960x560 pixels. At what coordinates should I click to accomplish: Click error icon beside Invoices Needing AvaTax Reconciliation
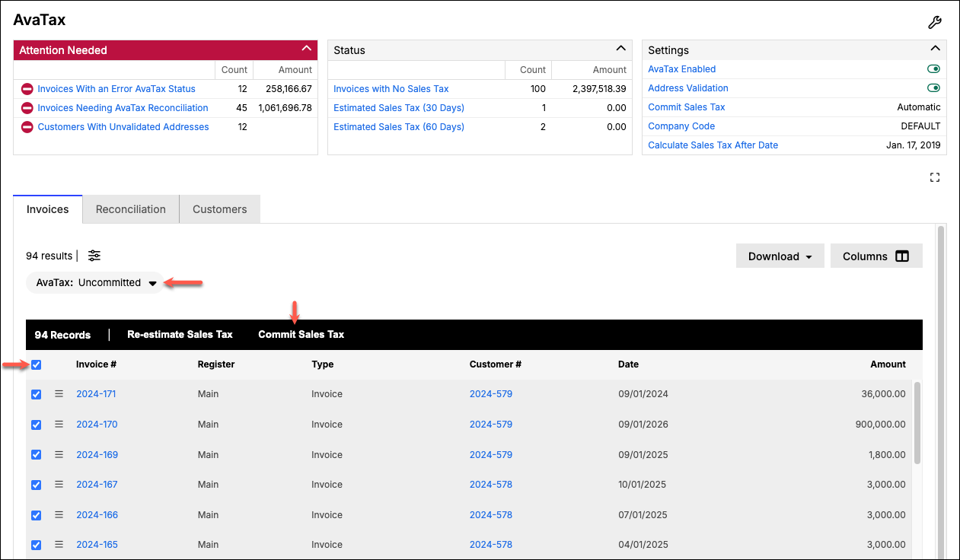tap(27, 108)
